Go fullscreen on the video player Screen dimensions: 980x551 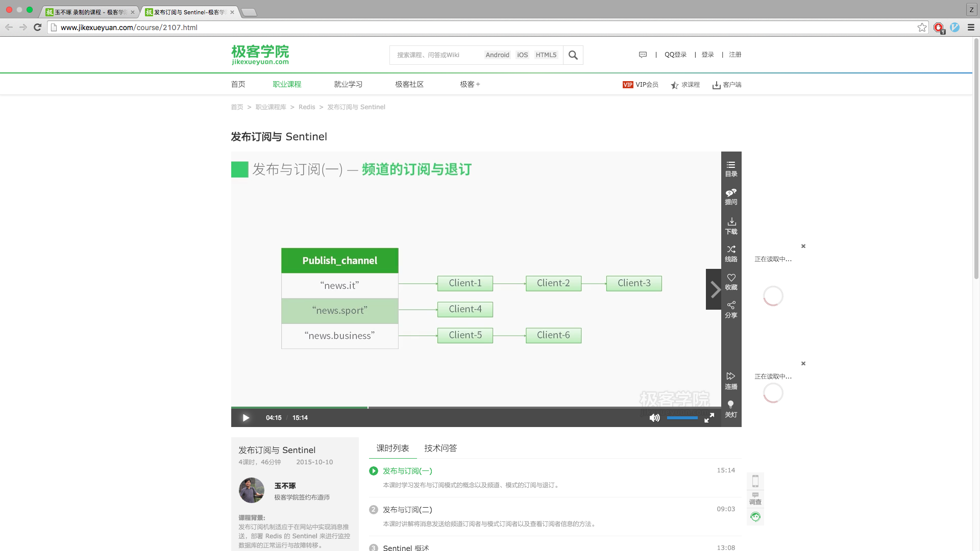[709, 418]
